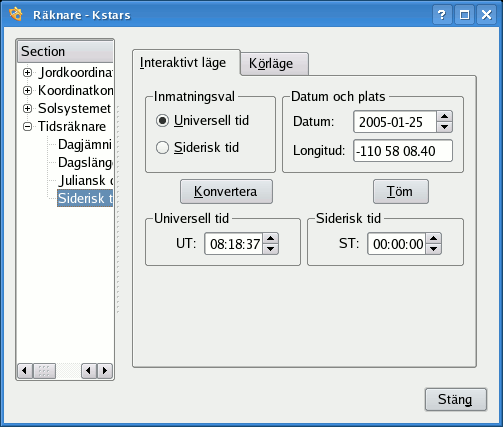
Task: Expand the Koordinatkonvertering tree node
Action: click(27, 90)
